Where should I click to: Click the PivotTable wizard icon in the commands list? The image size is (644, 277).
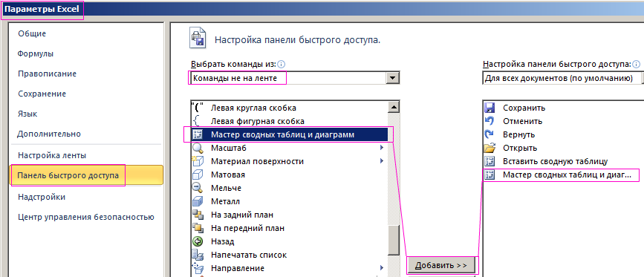[x=198, y=134]
